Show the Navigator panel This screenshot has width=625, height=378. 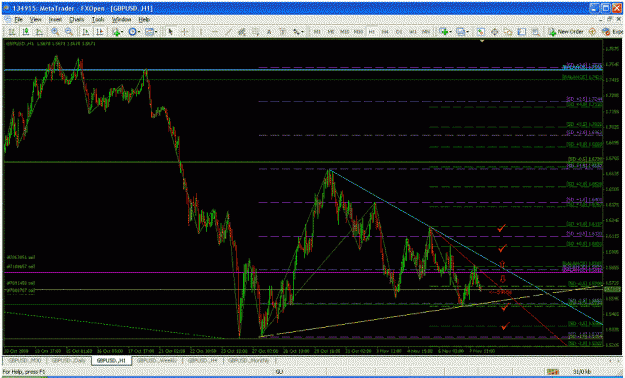tap(508, 32)
